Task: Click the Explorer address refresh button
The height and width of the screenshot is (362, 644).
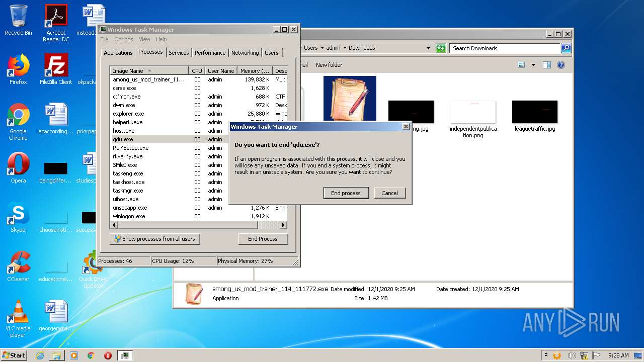Action: [441, 48]
